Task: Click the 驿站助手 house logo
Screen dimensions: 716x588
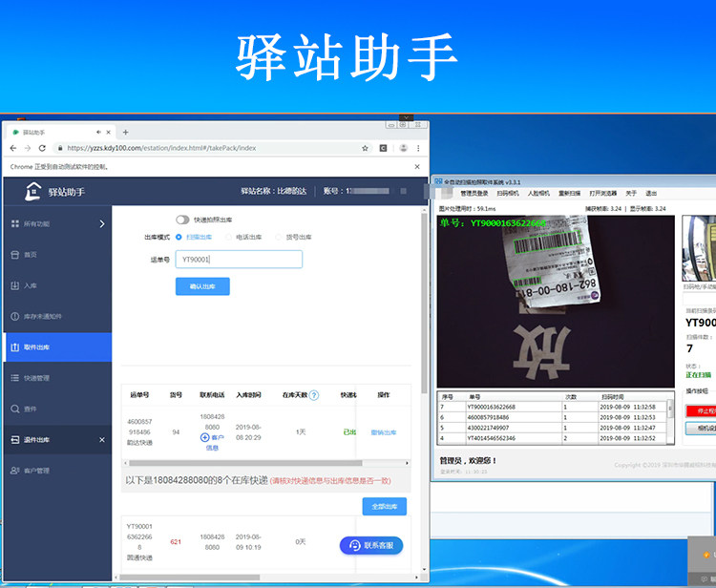Action: click(32, 191)
